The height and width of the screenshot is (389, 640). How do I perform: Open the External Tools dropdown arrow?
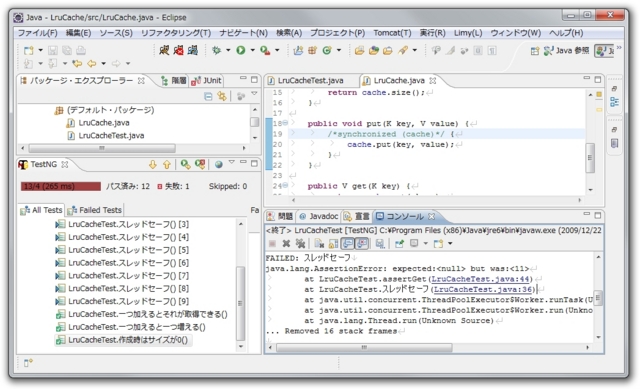pyautogui.click(x=277, y=50)
